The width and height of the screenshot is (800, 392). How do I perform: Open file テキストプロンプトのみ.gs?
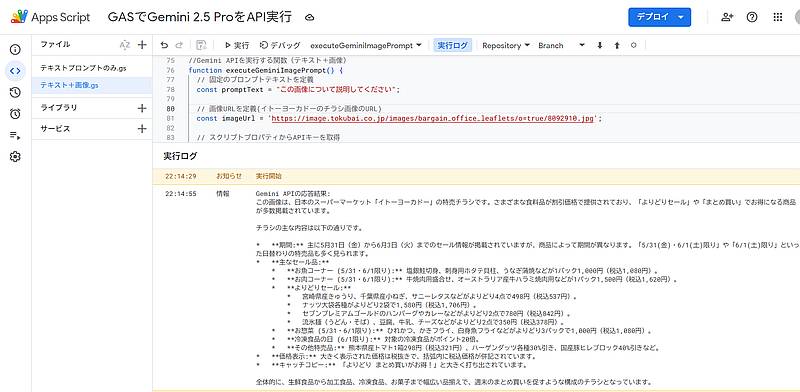83,67
